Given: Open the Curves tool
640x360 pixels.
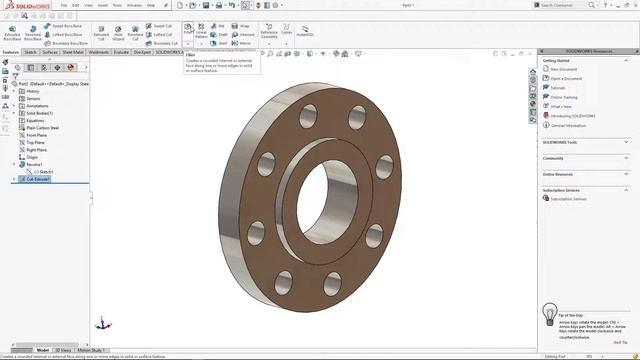Looking at the screenshot, I should click(x=287, y=29).
